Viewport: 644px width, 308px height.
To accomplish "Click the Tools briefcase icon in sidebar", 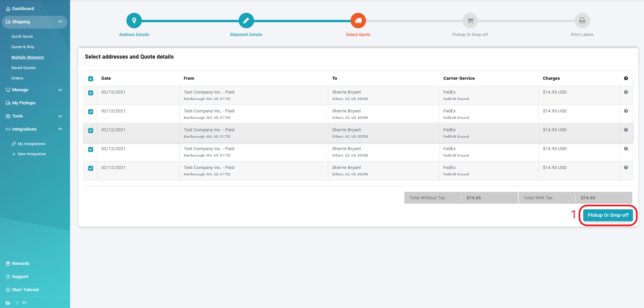I will [x=8, y=116].
